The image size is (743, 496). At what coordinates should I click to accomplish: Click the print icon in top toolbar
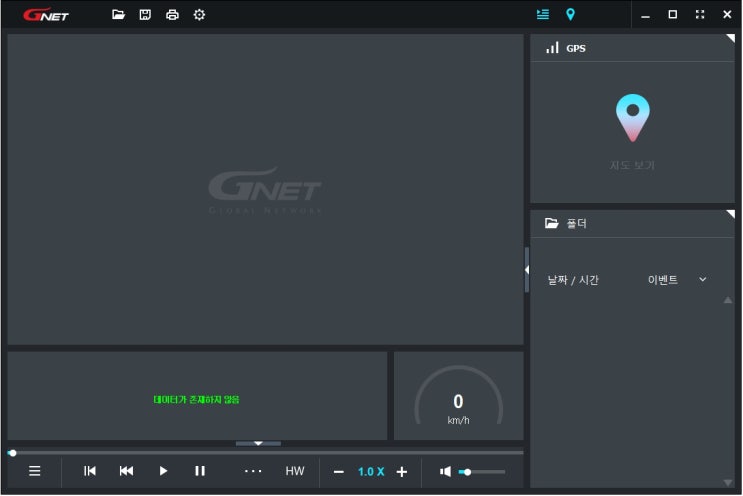tap(172, 15)
